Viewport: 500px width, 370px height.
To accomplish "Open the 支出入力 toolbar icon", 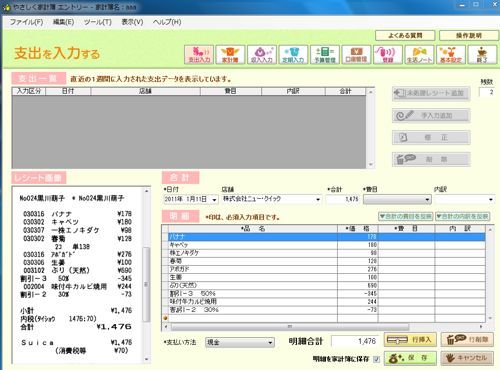I will [199, 54].
